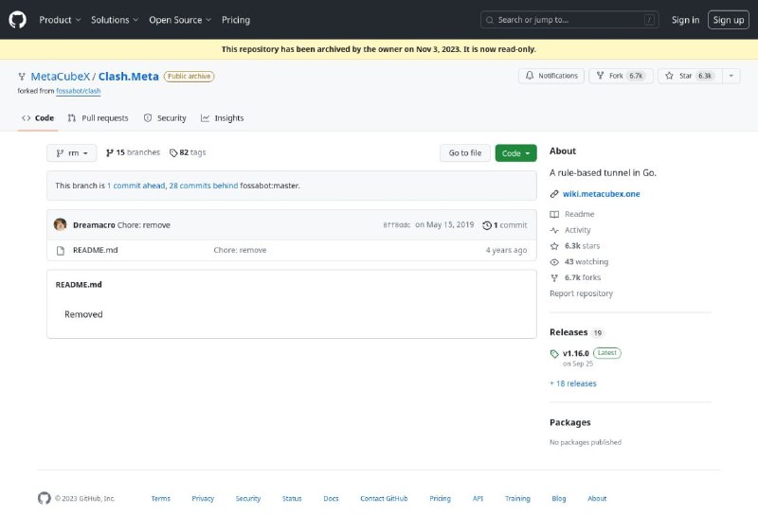Viewport: 758px width, 532px height.
Task: Show the + 18 releases link
Action: [x=573, y=383]
